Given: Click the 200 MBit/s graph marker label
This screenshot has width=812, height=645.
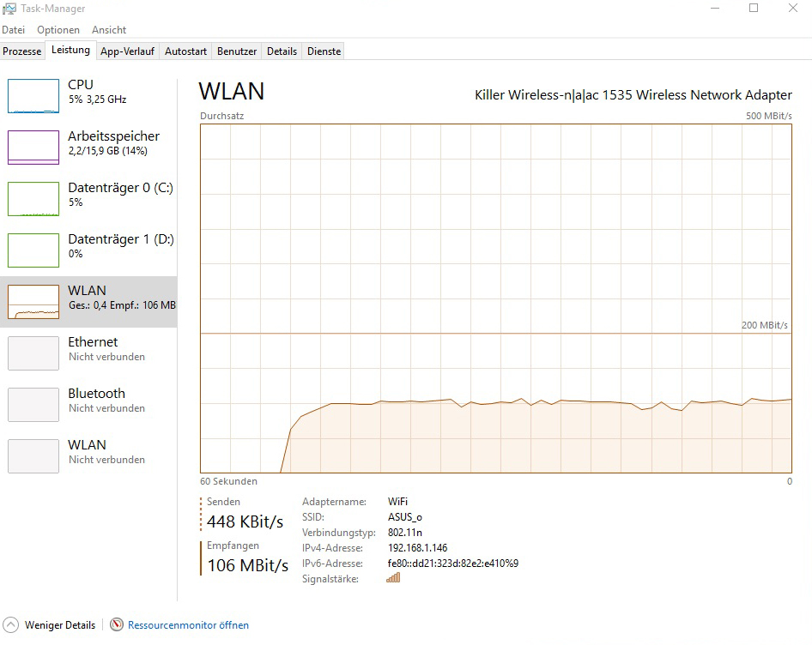Looking at the screenshot, I should [x=764, y=325].
